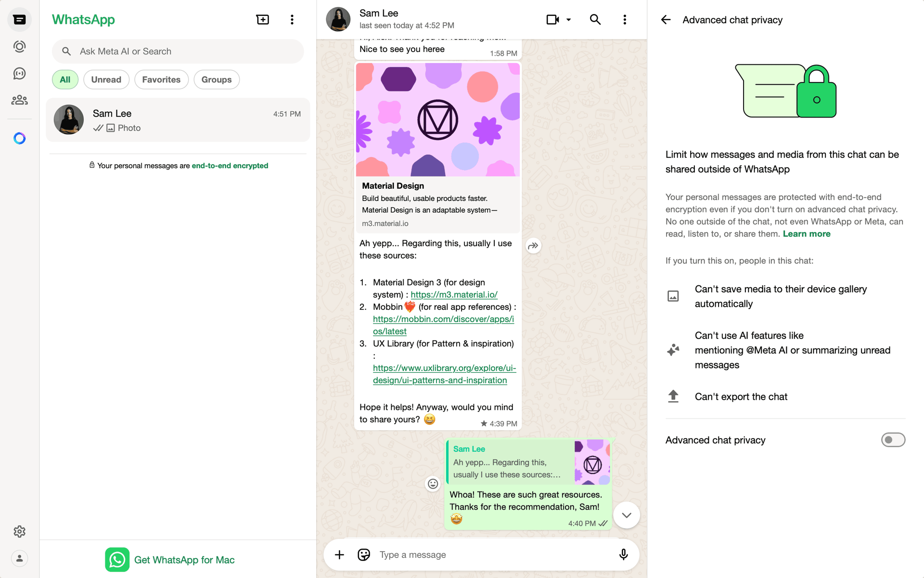Open the end-to-end encrypted link
The height and width of the screenshot is (578, 924).
(x=230, y=166)
